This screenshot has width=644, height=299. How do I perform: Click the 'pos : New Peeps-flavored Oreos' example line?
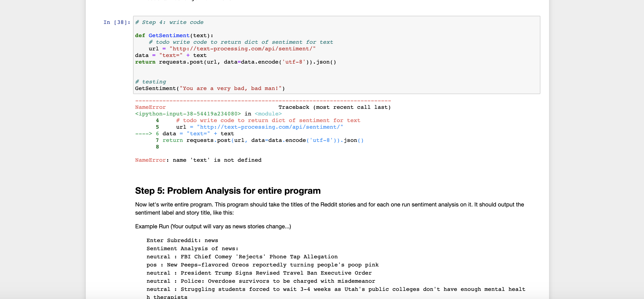point(262,265)
